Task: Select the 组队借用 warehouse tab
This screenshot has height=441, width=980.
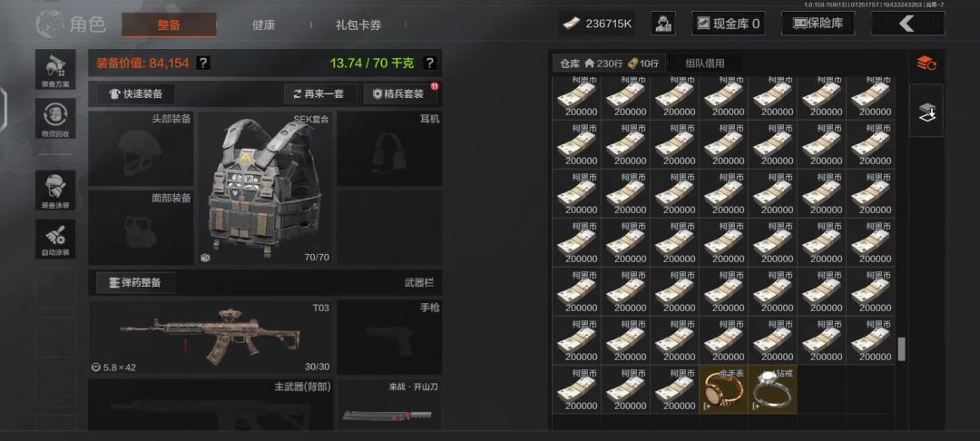Action: (704, 64)
